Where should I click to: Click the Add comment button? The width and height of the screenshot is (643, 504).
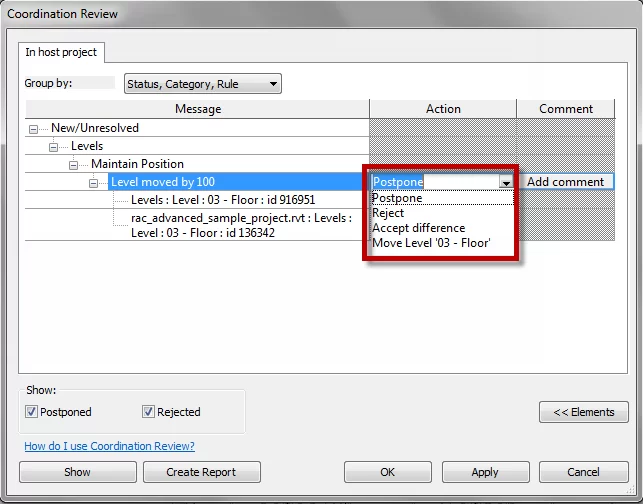click(565, 182)
